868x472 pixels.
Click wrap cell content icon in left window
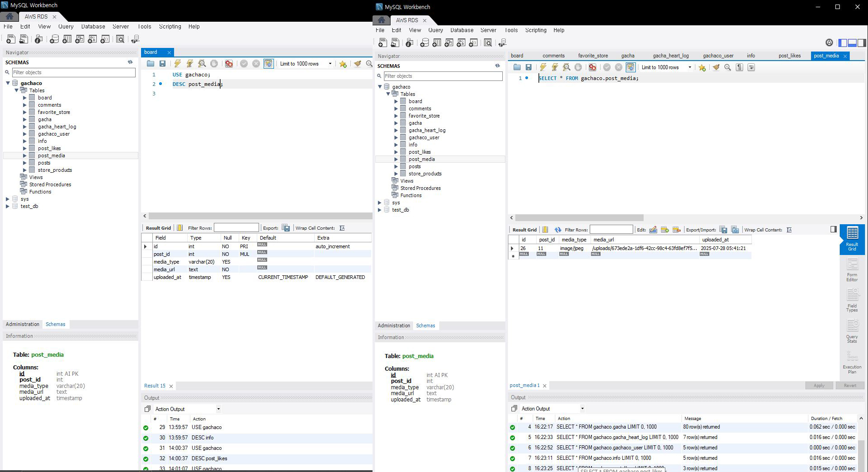tap(342, 228)
